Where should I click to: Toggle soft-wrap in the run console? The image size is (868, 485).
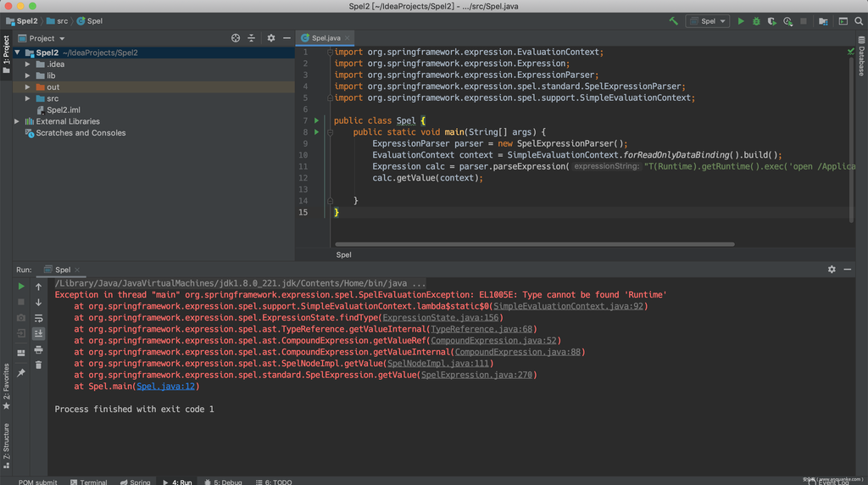38,317
